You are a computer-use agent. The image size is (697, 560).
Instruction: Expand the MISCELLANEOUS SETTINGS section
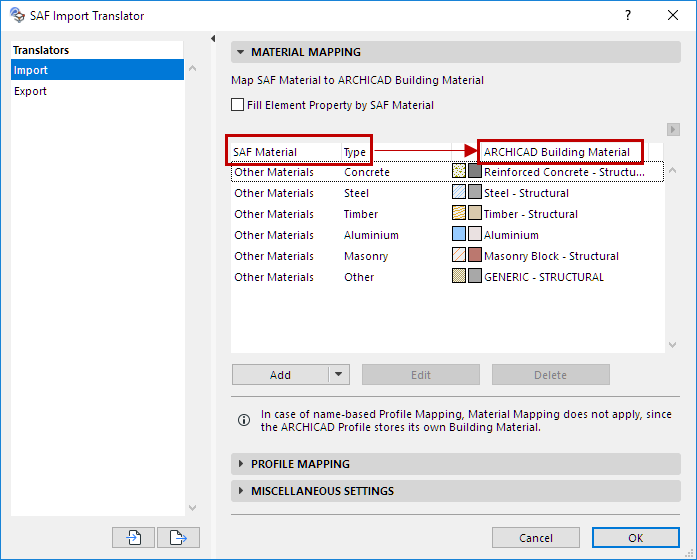coord(240,491)
